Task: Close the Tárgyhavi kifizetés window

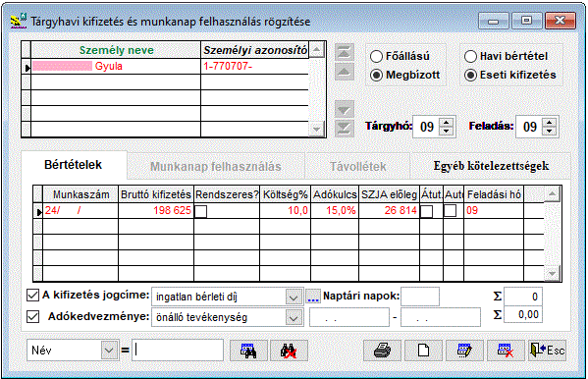Action: pyautogui.click(x=560, y=21)
